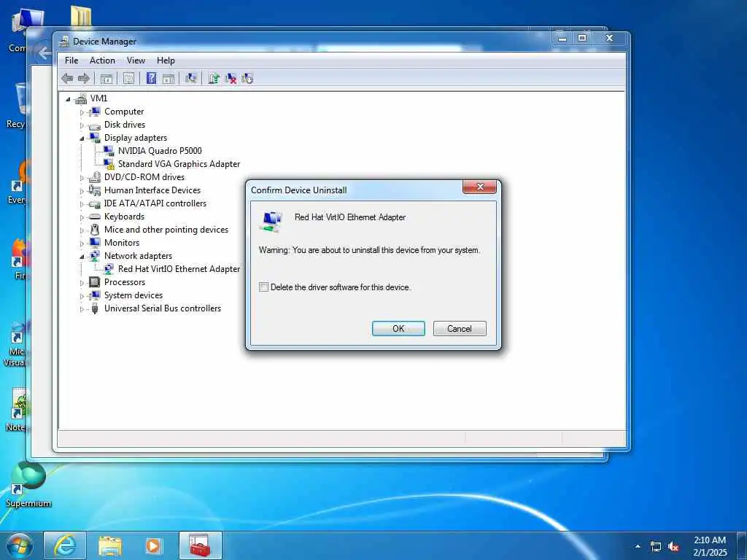This screenshot has height=560, width=747.
Task: Click the blue Help question-mark toolbar icon
Action: 151,79
